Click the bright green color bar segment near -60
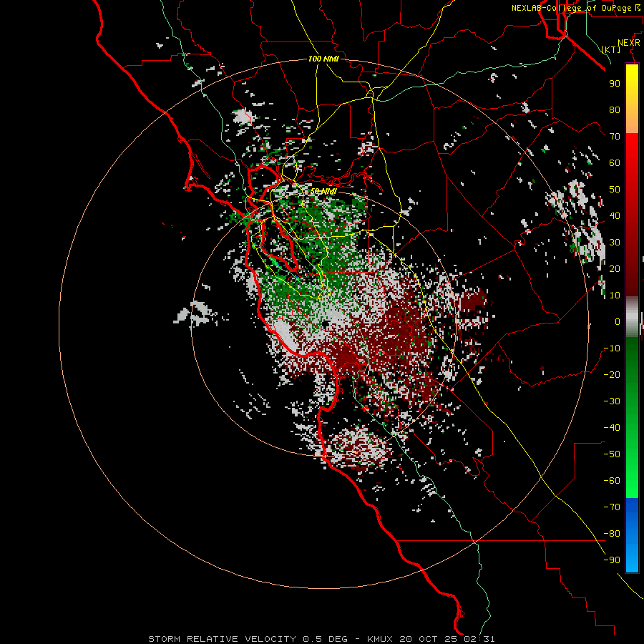Viewport: 644px width, 644px height. (632, 484)
